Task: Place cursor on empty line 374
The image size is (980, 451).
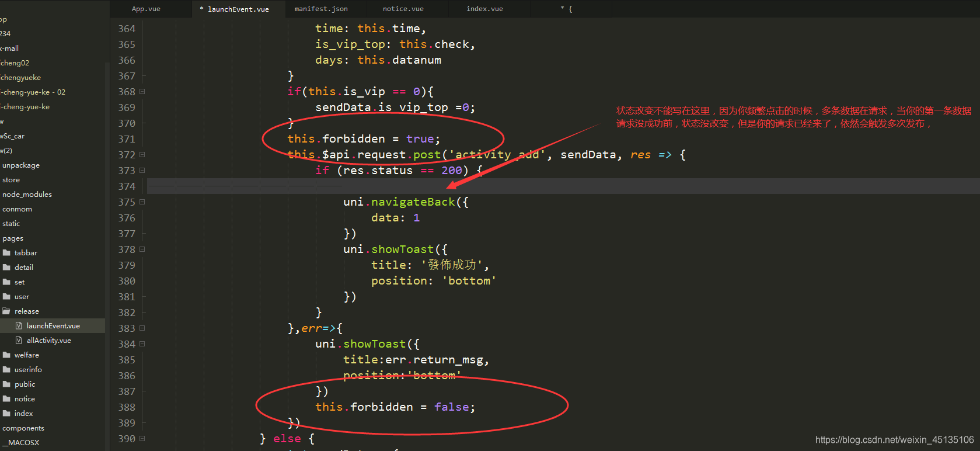Action: tap(563, 186)
